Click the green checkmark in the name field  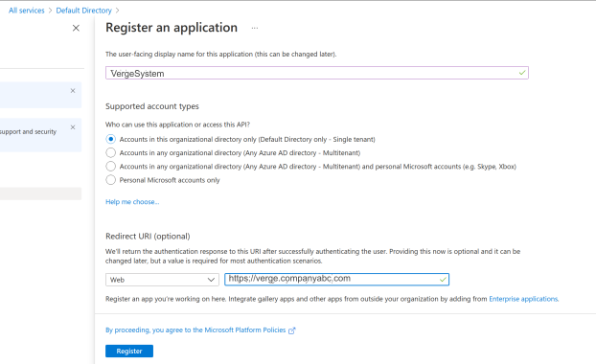(x=522, y=73)
